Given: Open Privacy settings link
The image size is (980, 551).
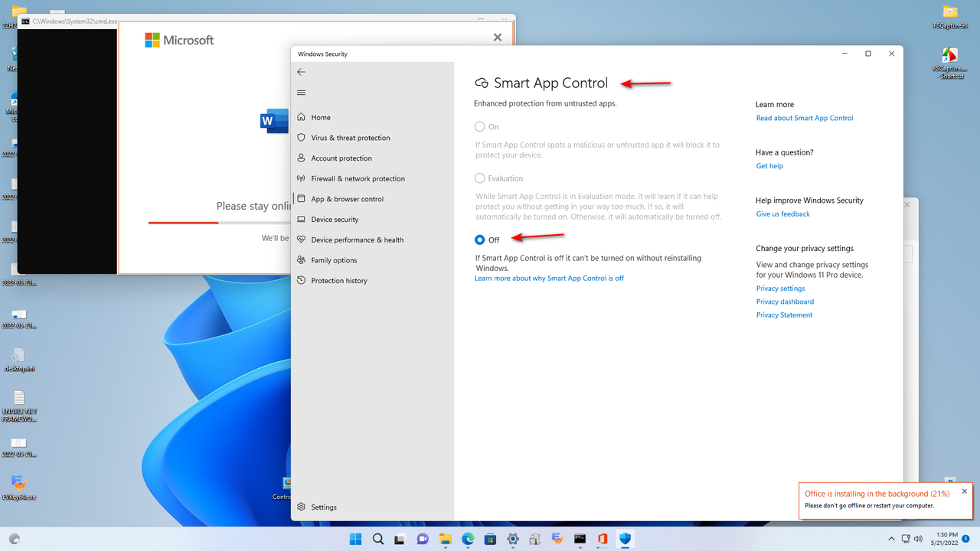Looking at the screenshot, I should coord(780,289).
